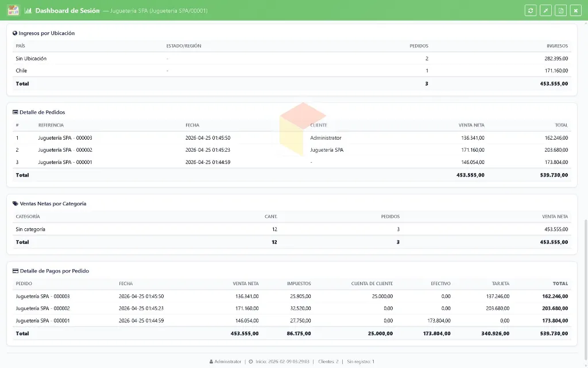Click globe icon of Ingresos por Ubicación
Screen dimensions: 588x368
click(x=14, y=33)
